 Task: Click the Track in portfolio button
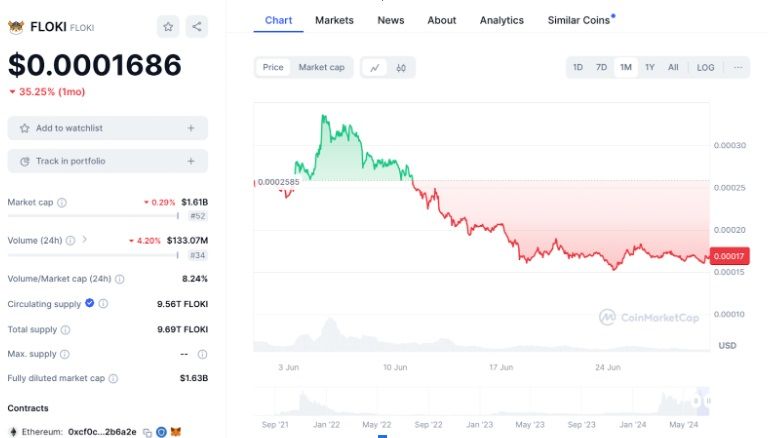pos(107,161)
